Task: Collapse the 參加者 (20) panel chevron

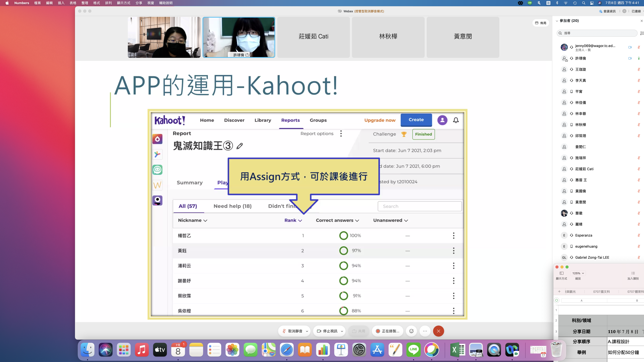Action: 557,21
